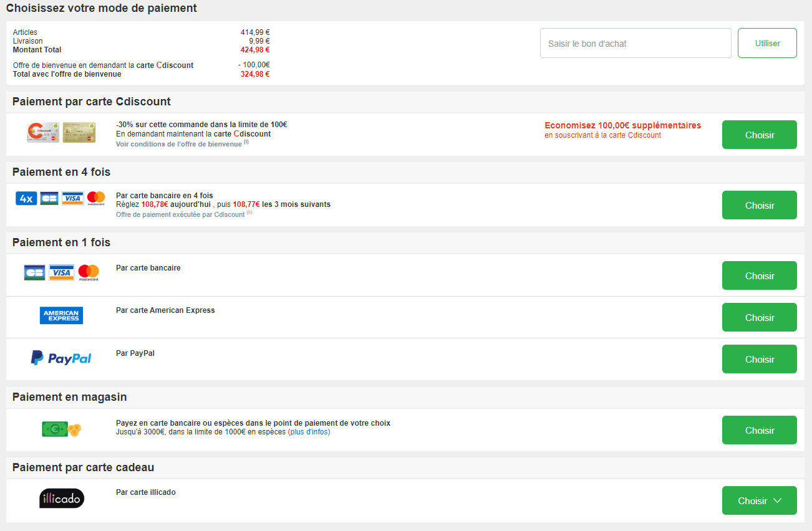Click the 'Paiement par carte Cdiscount' heading
The image size is (812, 531).
[92, 102]
